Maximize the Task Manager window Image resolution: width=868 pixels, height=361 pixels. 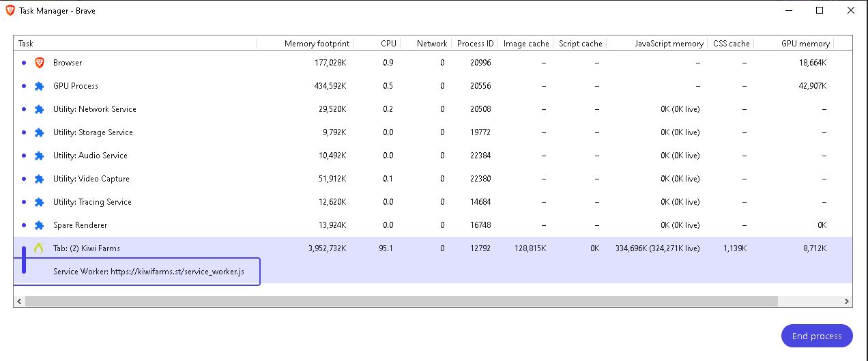point(820,10)
